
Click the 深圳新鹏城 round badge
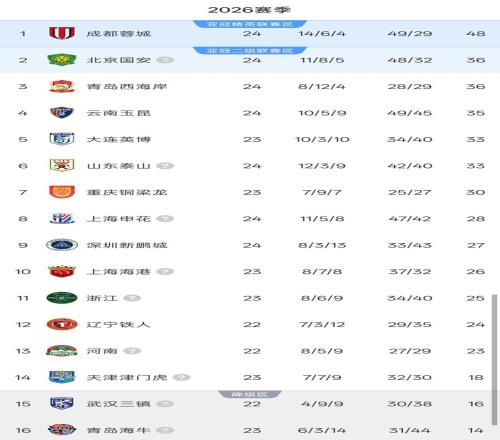(62, 245)
